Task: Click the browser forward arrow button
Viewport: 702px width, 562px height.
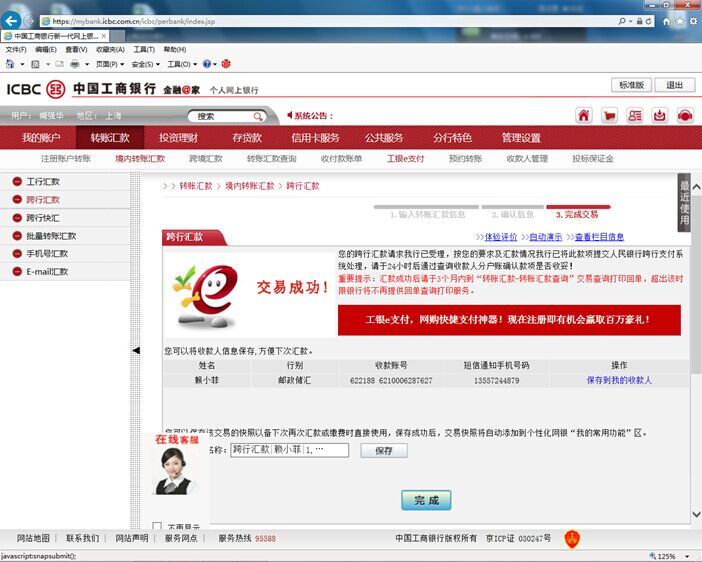Action: point(30,21)
